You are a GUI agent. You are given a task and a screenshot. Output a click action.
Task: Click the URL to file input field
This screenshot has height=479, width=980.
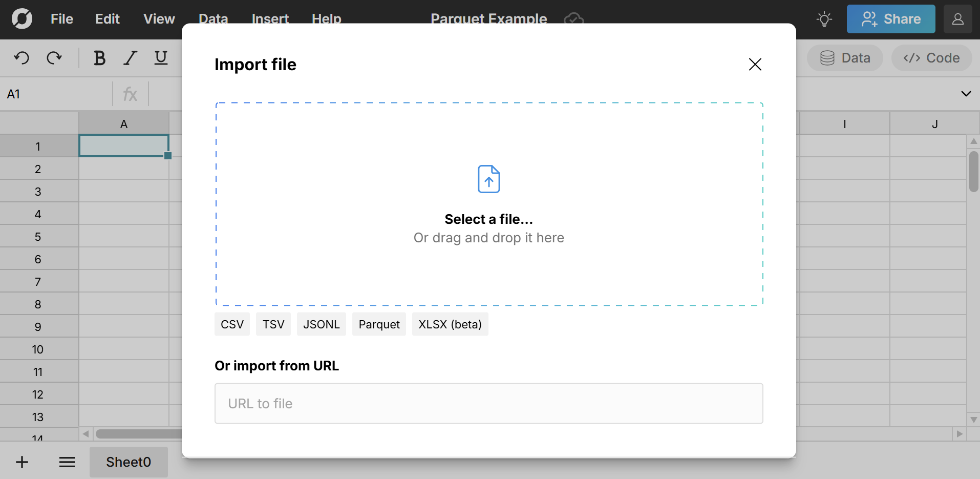(x=488, y=404)
